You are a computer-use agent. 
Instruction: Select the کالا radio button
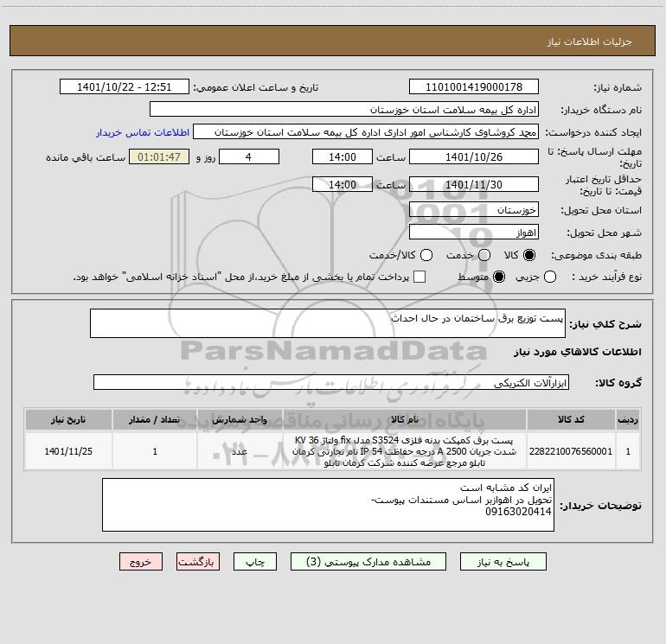pyautogui.click(x=529, y=255)
